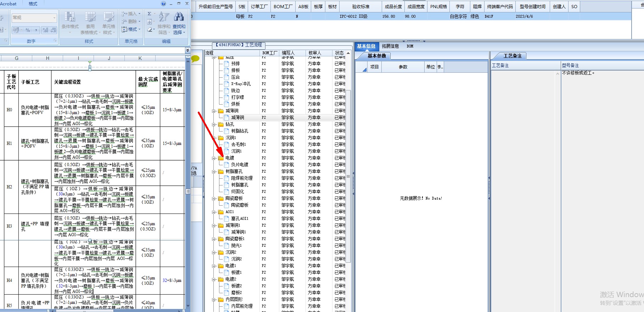
Task: Select the 去毛刺1 tree row
Action: coord(239,145)
